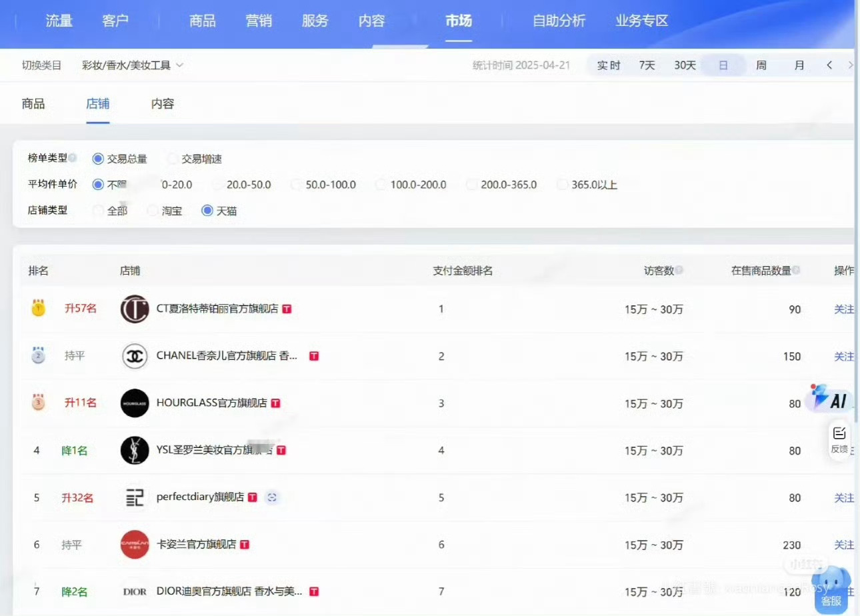Click the 统计时间 2025-04-21 date text
860x616 pixels.
click(521, 65)
